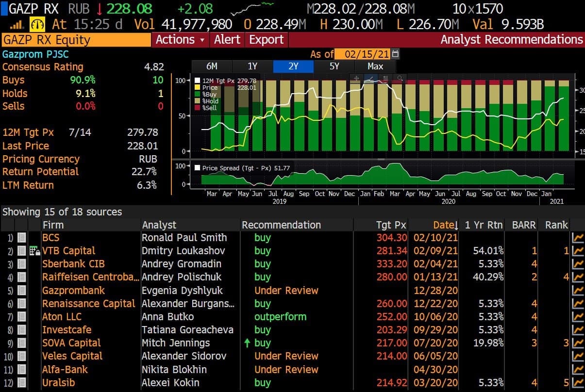This screenshot has width=585, height=392.
Task: Open the Actions dropdown menu
Action: point(181,40)
